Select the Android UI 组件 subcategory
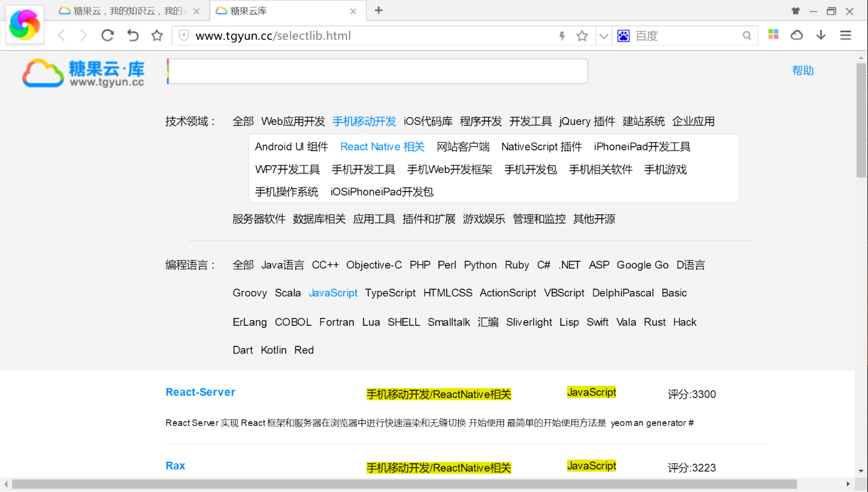Image resolution: width=868 pixels, height=492 pixels. click(292, 146)
